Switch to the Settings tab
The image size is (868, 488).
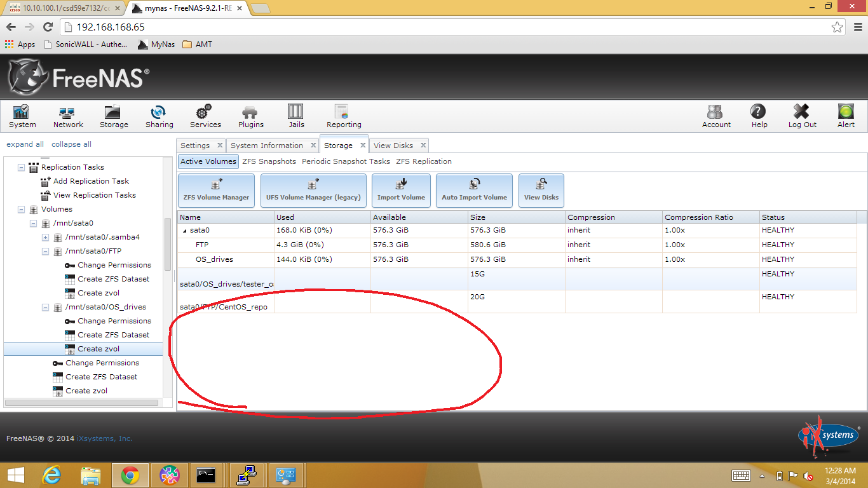(194, 146)
